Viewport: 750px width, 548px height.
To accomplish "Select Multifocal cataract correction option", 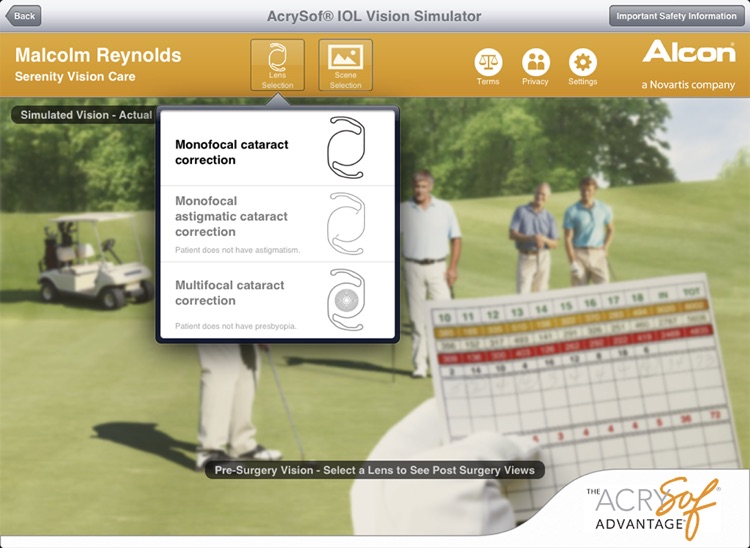I will coord(277,300).
